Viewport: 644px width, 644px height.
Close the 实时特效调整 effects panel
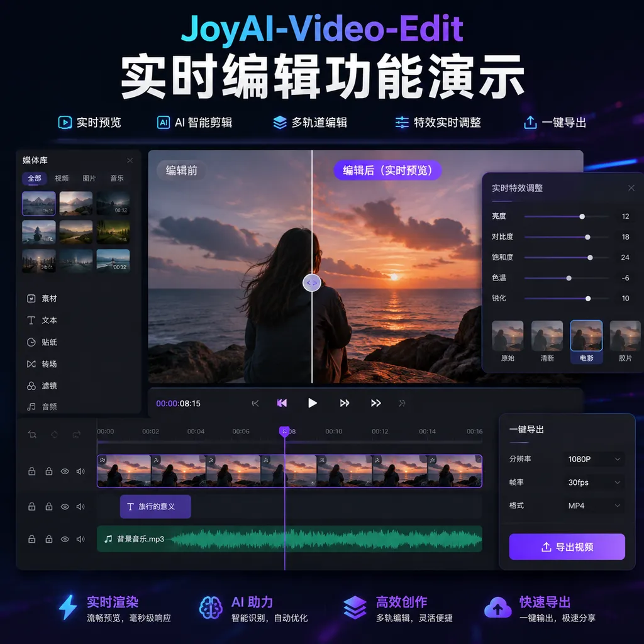point(631,187)
